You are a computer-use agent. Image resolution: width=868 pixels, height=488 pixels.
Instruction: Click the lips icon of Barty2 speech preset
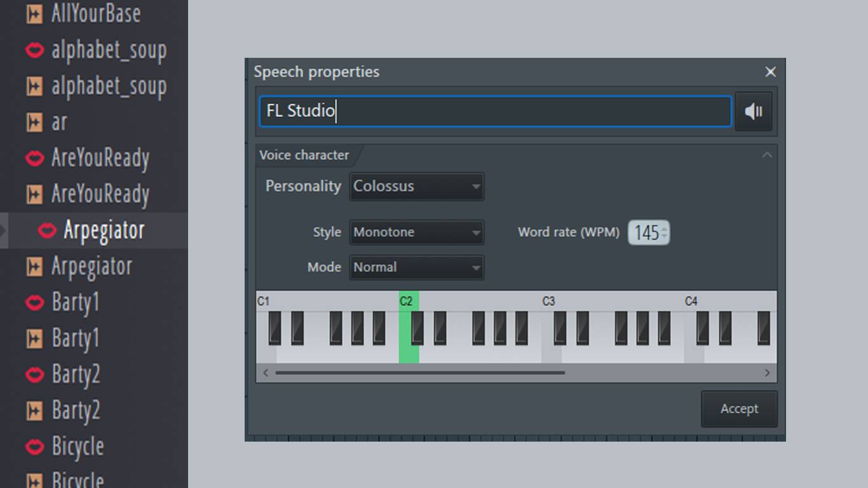tap(34, 374)
